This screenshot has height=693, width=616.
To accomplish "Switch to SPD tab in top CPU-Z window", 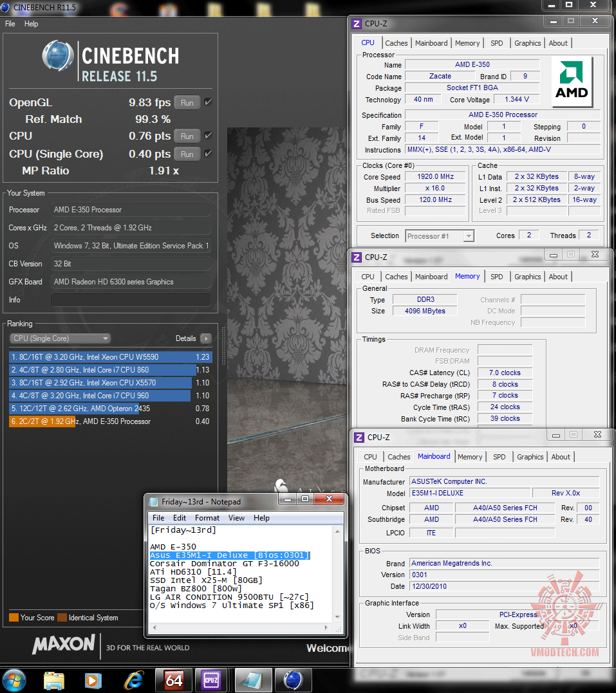I will (497, 43).
